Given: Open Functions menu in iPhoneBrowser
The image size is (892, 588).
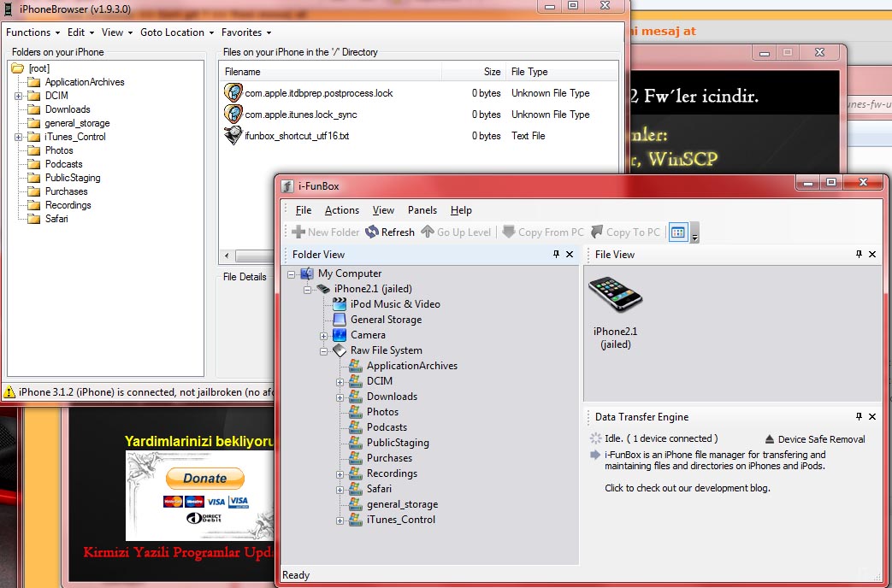Looking at the screenshot, I should [x=32, y=32].
